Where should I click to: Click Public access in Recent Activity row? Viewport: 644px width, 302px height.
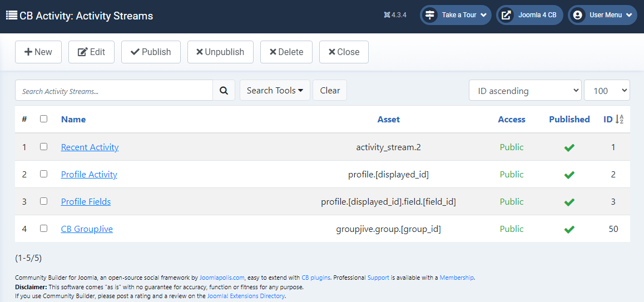point(511,147)
